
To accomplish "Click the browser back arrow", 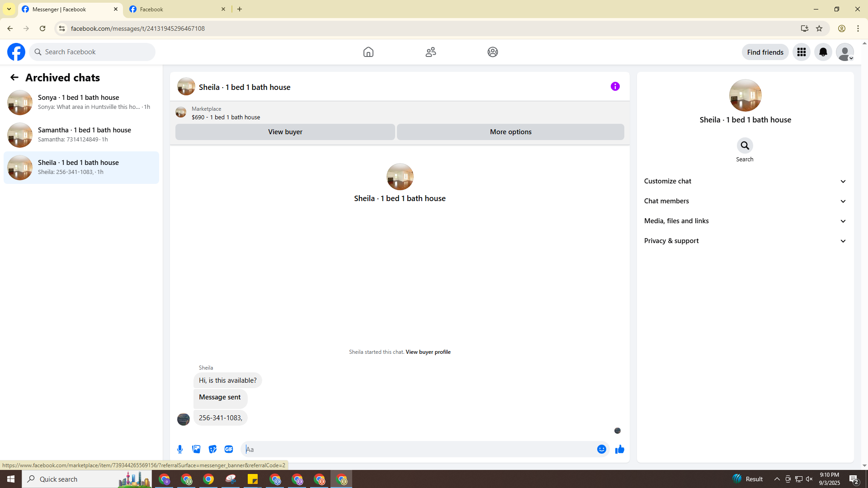I will (x=10, y=28).
